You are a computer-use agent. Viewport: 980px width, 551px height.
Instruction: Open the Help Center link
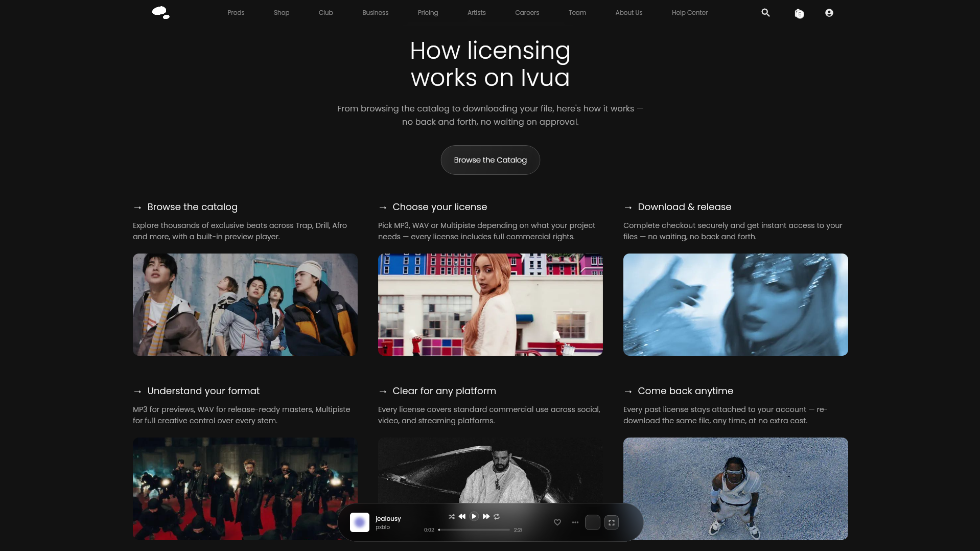(690, 13)
